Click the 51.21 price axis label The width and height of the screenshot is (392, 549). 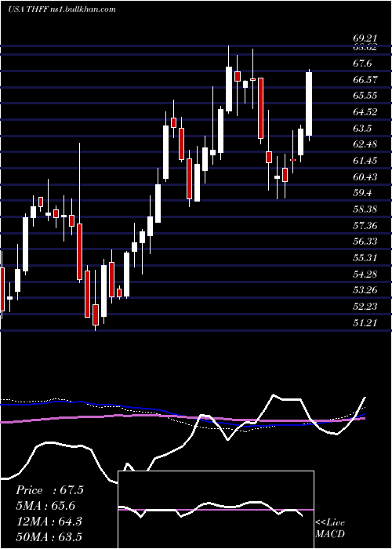(x=365, y=323)
